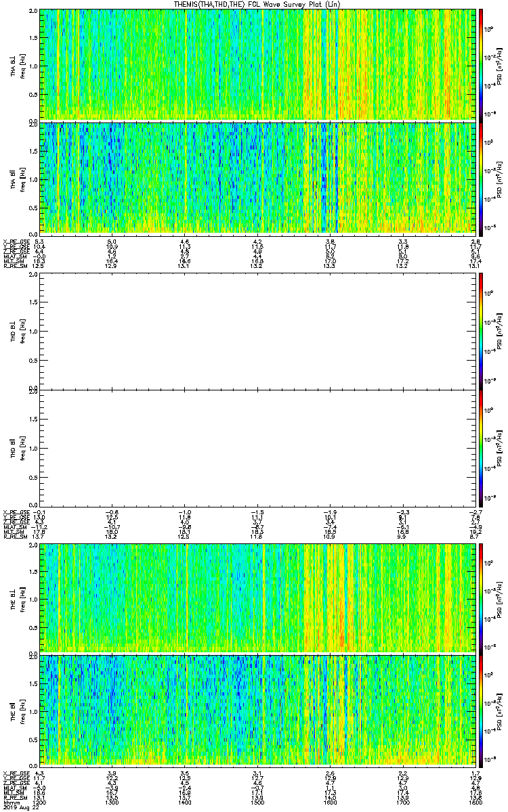This screenshot has width=508, height=812.
Task: Click the empty THD B-parallel panel
Action: coord(257,447)
